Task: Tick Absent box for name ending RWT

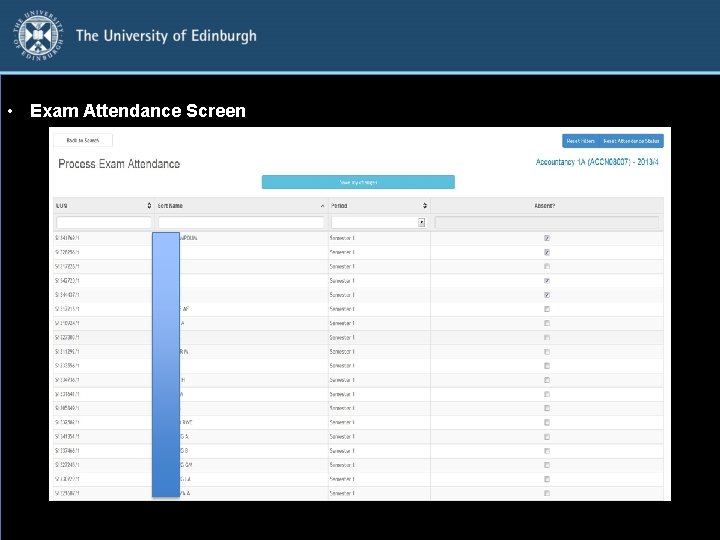Action: [547, 422]
